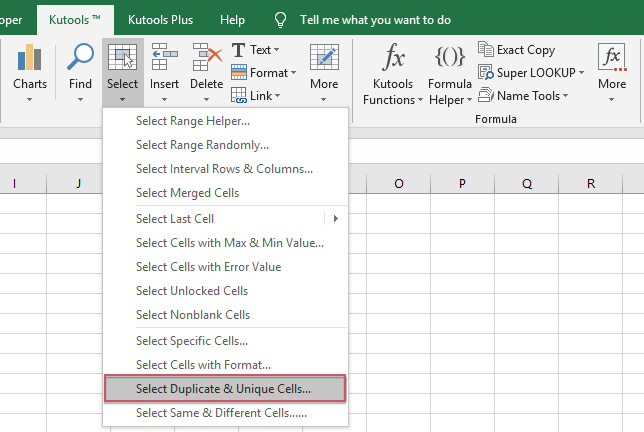Screen dimensions: 644x432
Task: Click column header P
Action: pyautogui.click(x=462, y=183)
